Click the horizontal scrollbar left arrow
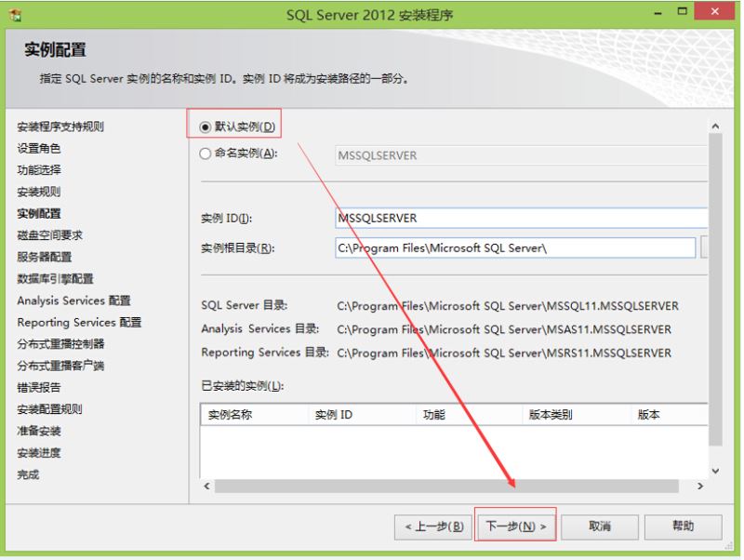This screenshot has height=560, width=744. 206,486
